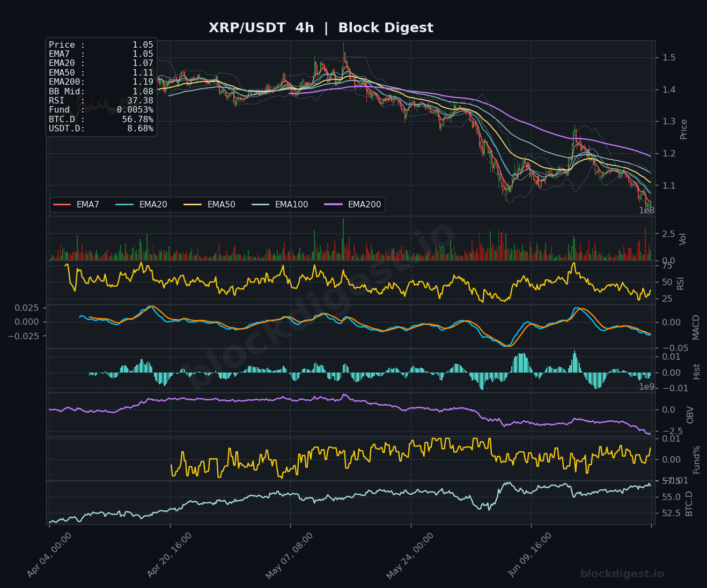
Task: Click the Price axis label
Action: 683,129
